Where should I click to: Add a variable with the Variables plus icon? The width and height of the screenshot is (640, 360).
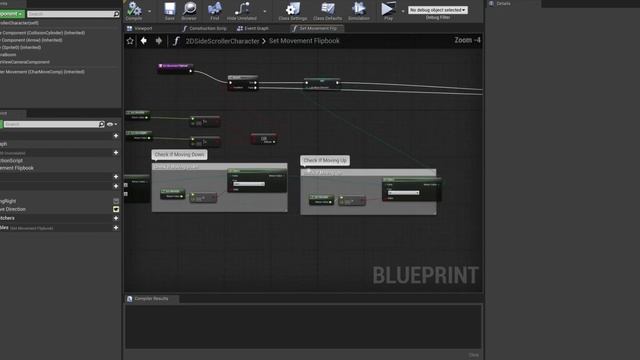pos(116,186)
